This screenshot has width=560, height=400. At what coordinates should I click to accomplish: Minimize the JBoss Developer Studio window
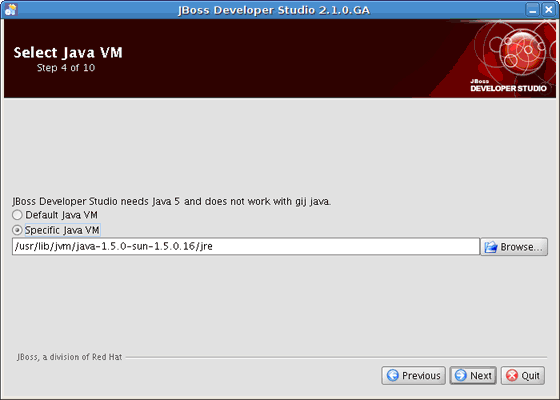tap(532, 10)
